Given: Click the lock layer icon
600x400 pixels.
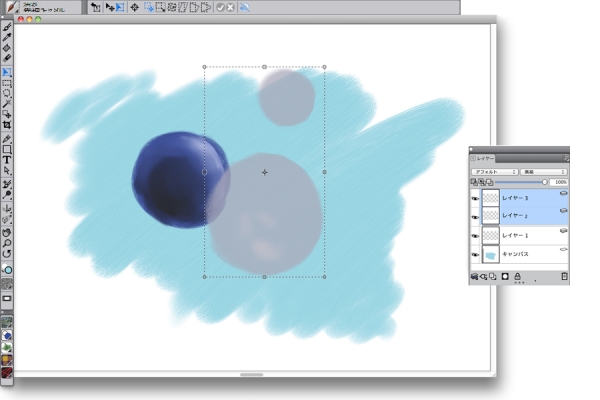Looking at the screenshot, I should [x=518, y=276].
